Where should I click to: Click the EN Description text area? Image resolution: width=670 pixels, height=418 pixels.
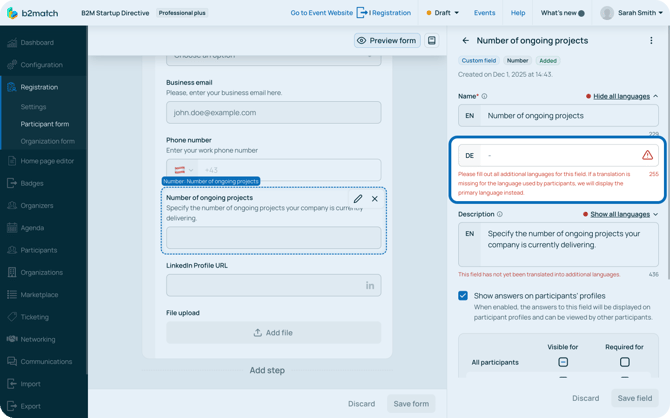click(x=558, y=244)
